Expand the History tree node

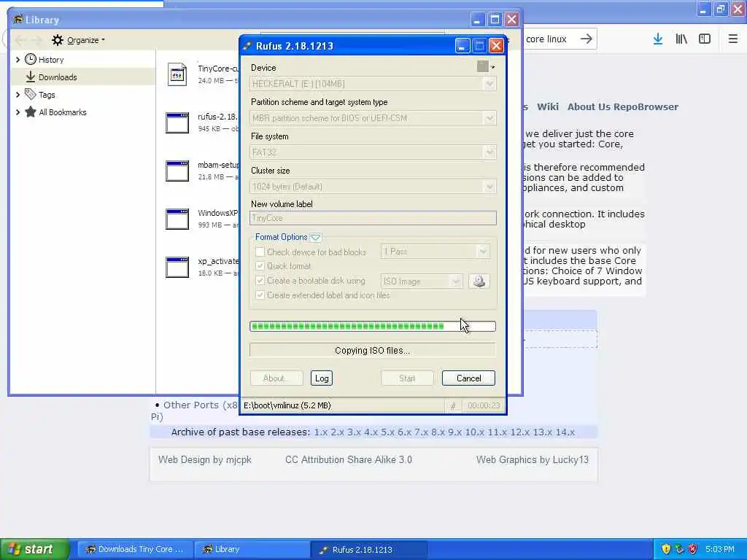pos(18,60)
